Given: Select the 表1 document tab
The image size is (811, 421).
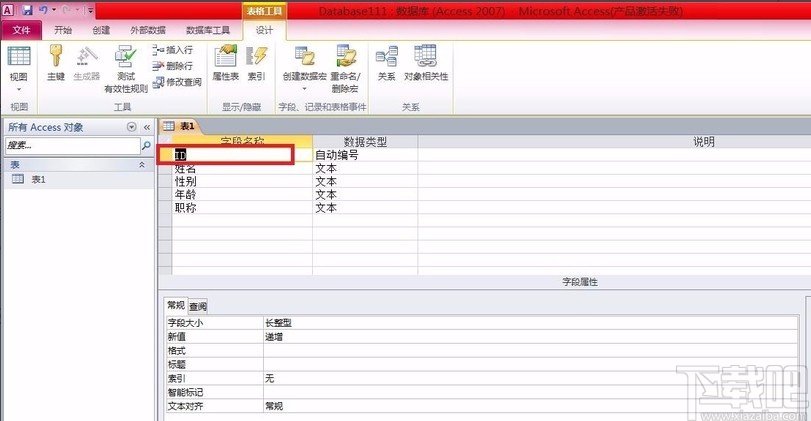Looking at the screenshot, I should (x=179, y=126).
